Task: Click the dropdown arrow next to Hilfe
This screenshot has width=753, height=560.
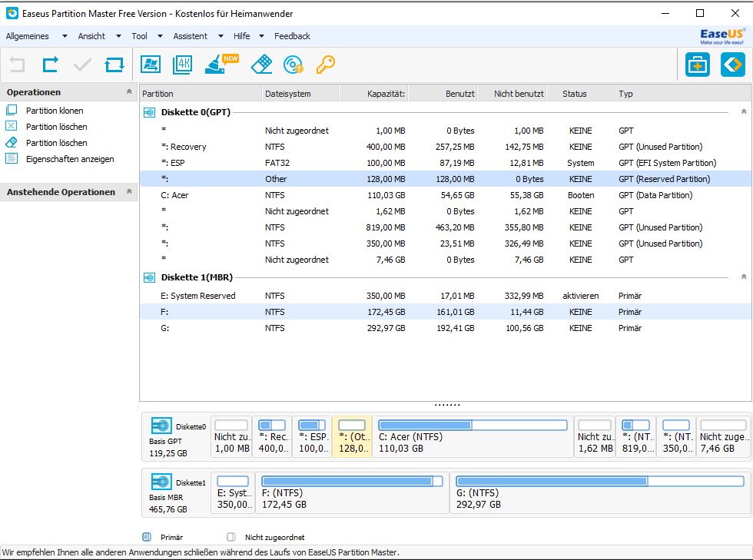Action: tap(262, 36)
